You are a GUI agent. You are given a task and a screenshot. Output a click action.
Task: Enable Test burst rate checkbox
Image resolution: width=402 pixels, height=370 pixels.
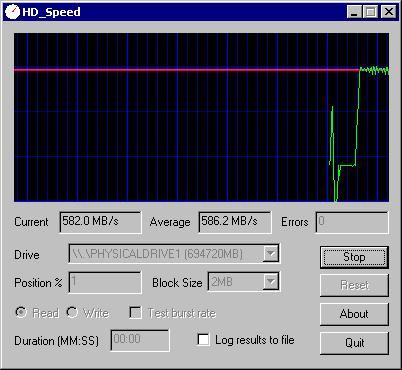pyautogui.click(x=135, y=313)
